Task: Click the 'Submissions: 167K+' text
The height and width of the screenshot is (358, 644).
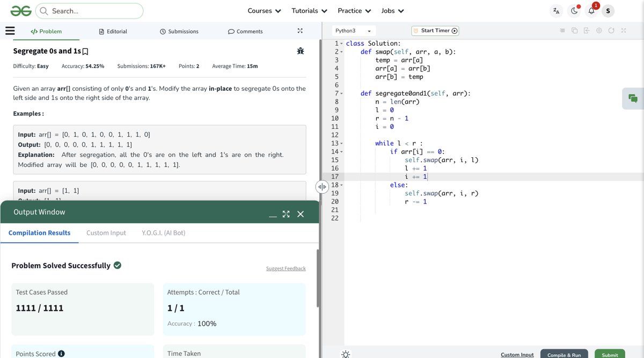Action: point(142,66)
